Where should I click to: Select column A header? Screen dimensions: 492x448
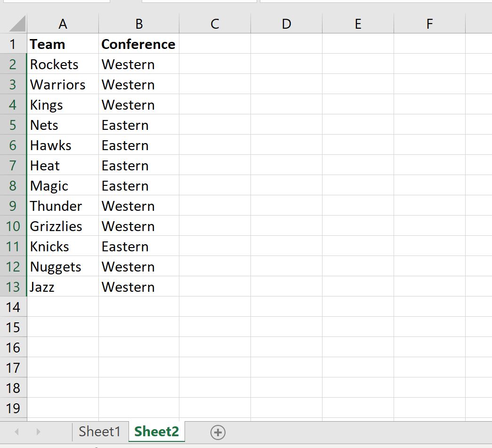(63, 24)
